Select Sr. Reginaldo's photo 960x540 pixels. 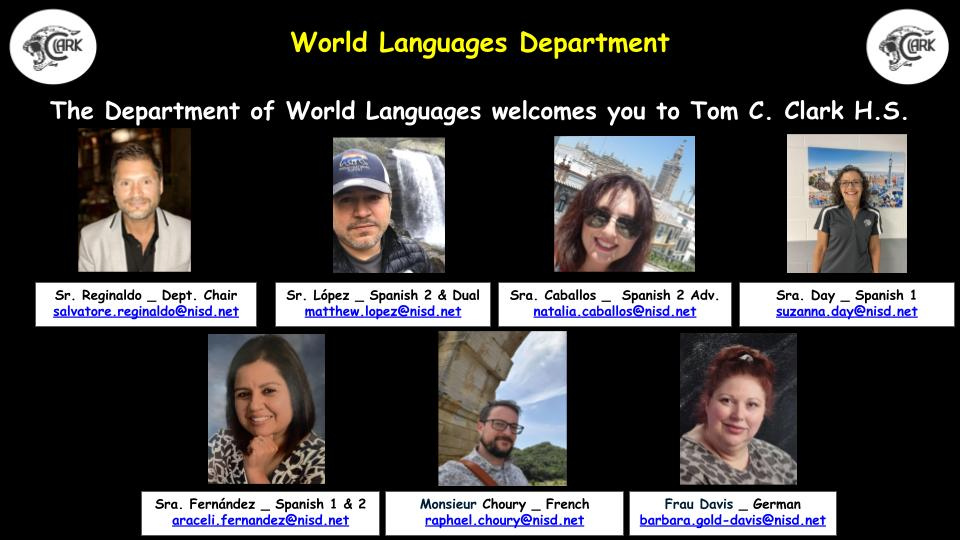pos(134,200)
